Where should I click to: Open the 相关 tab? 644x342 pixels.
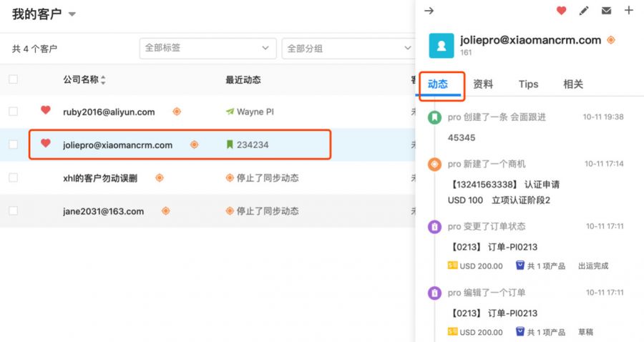tap(573, 84)
